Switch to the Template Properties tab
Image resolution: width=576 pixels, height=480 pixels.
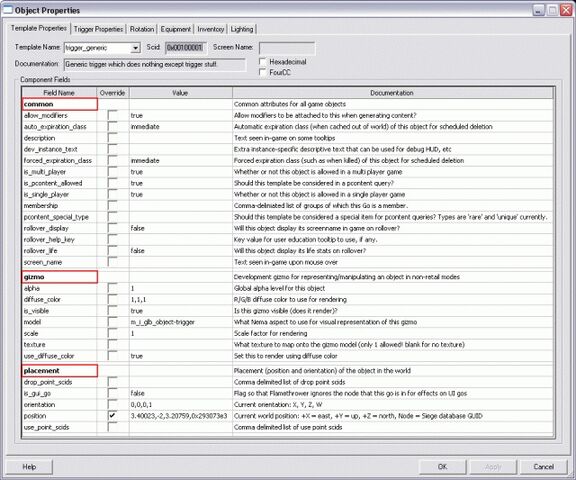39,28
